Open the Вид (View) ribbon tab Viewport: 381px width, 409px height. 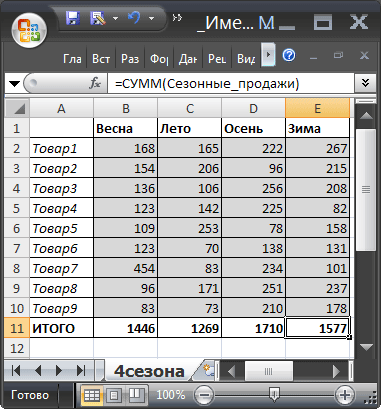coord(246,59)
